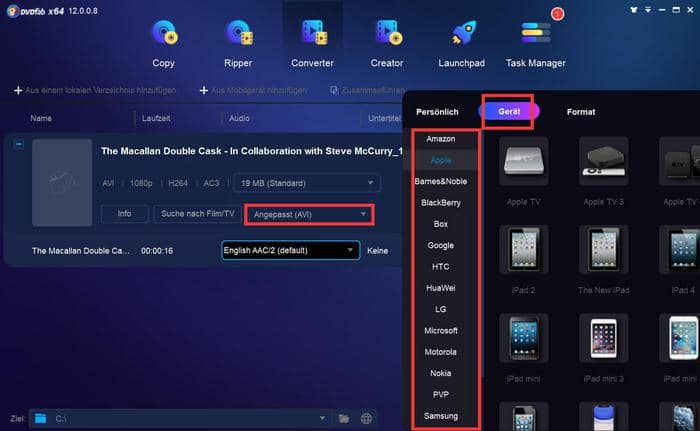This screenshot has height=431, width=700.
Task: Choose BlackBerry brand
Action: (441, 203)
